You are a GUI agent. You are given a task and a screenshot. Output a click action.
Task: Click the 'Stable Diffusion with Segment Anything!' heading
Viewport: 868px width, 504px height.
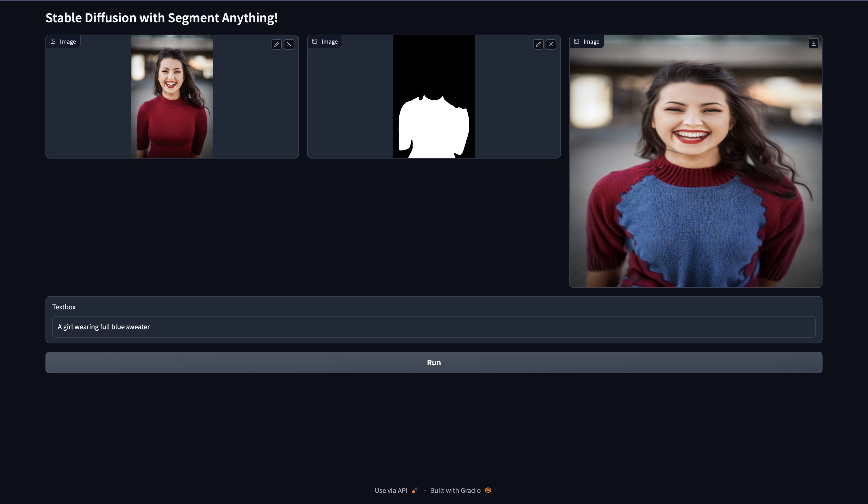(161, 18)
